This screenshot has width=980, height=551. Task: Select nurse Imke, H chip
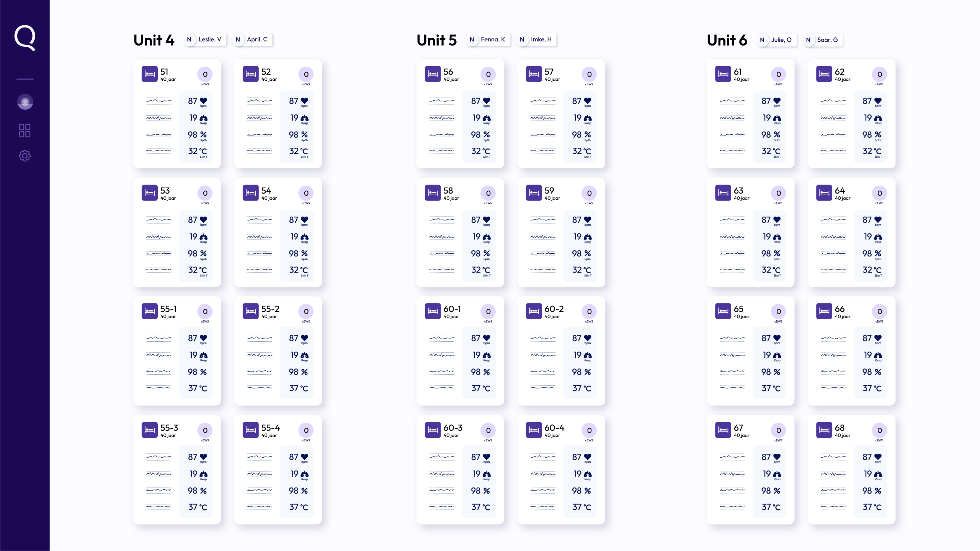pyautogui.click(x=536, y=39)
